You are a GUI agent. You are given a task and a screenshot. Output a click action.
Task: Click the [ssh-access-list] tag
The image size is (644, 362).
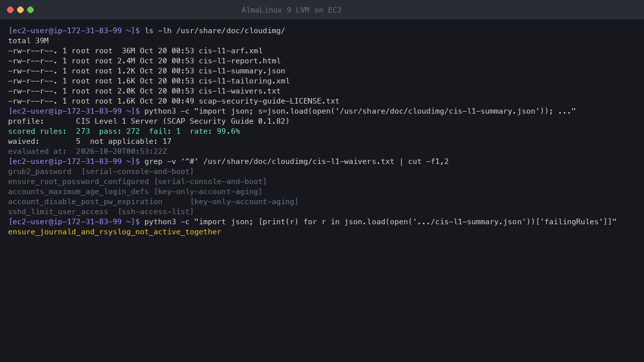(155, 212)
